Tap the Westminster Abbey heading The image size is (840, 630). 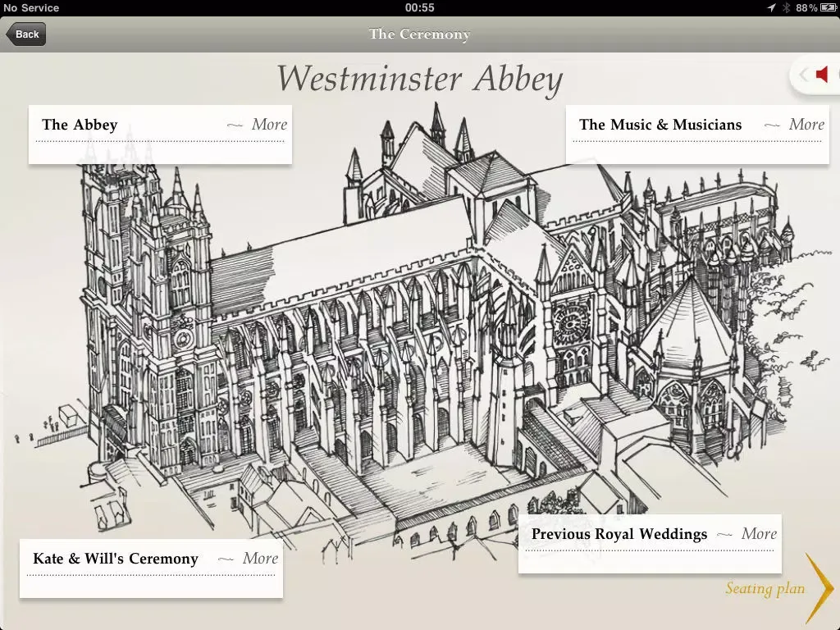pyautogui.click(x=420, y=80)
